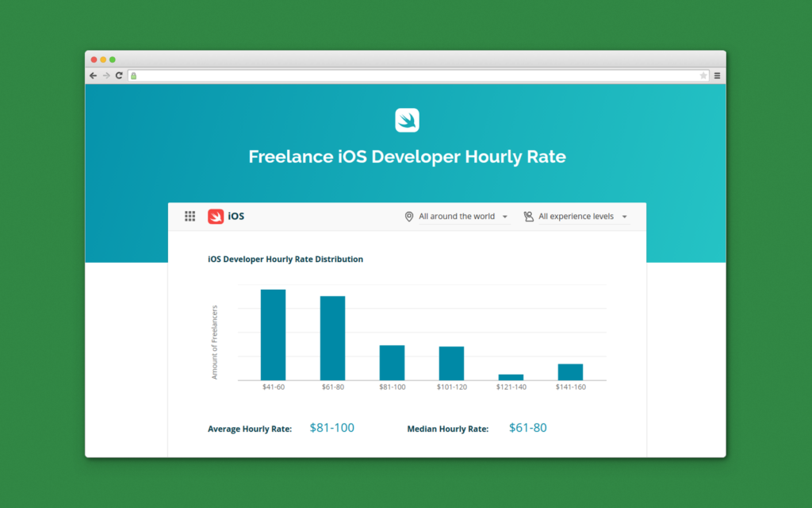
Task: Click the browser forward arrow
Action: 106,75
